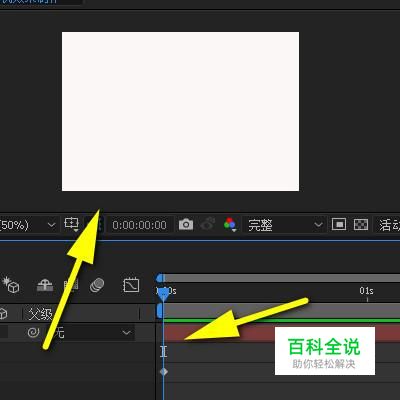
Task: Toggle the transparency grid checkerboard icon
Action: (361, 225)
